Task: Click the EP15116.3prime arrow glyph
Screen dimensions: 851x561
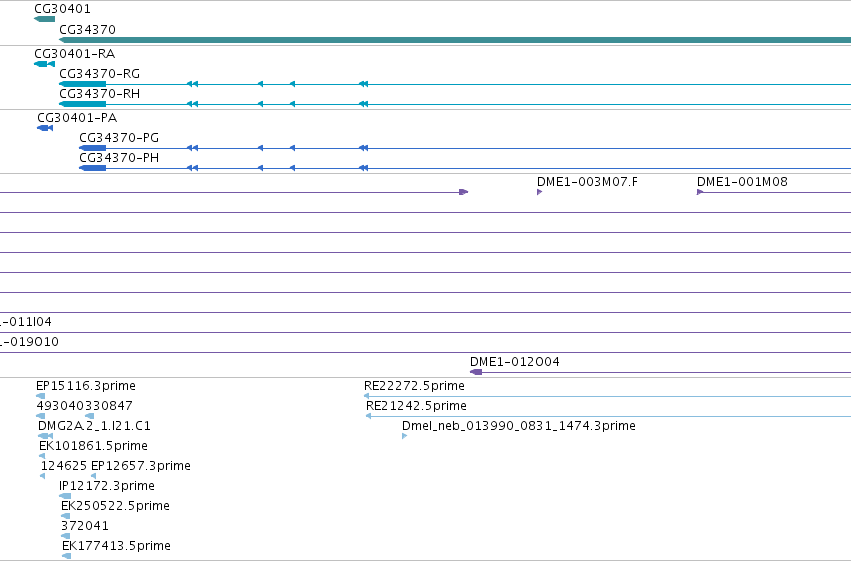Action: click(x=40, y=396)
